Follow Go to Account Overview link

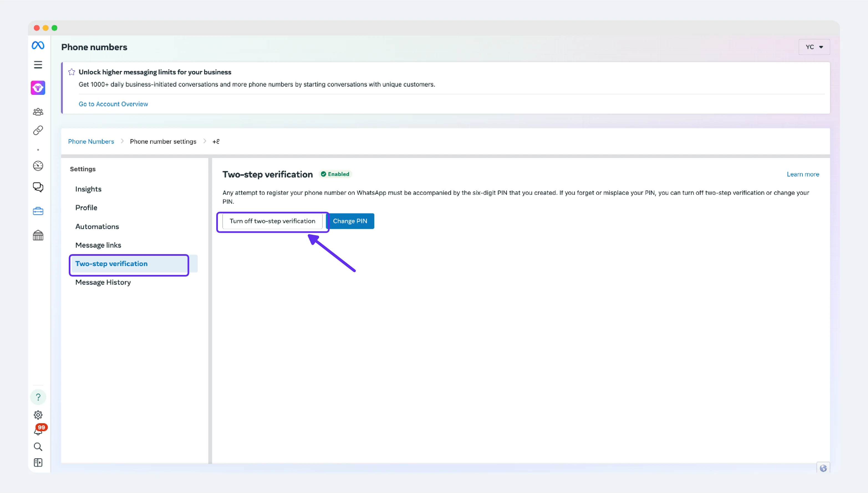coord(113,104)
